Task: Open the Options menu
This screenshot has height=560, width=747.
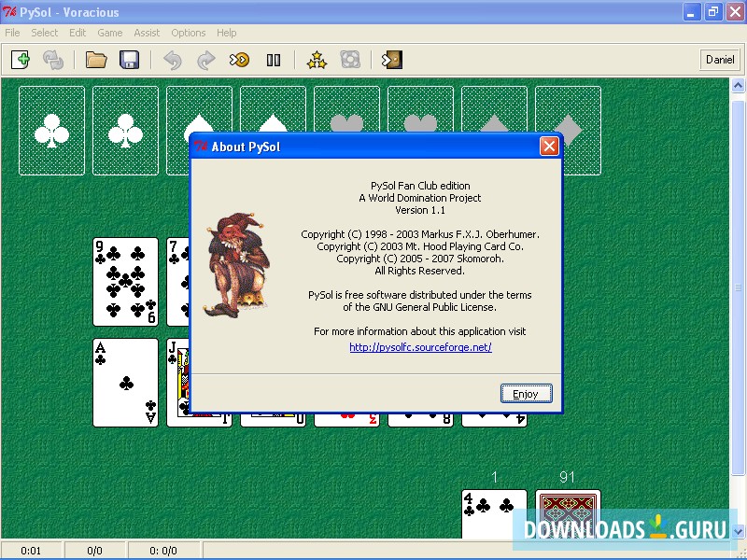Action: 189,33
